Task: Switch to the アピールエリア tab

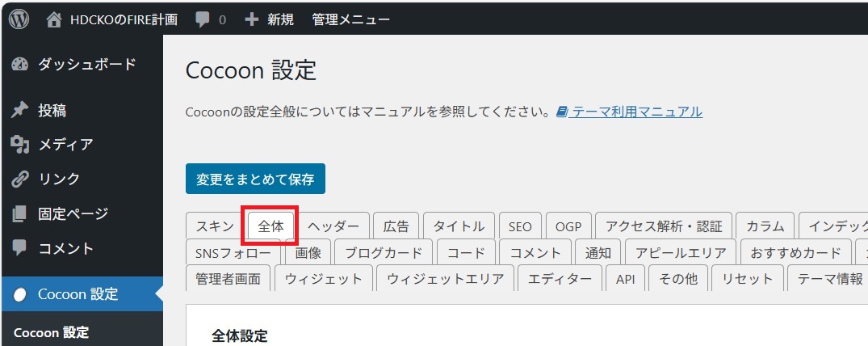Action: click(x=681, y=253)
